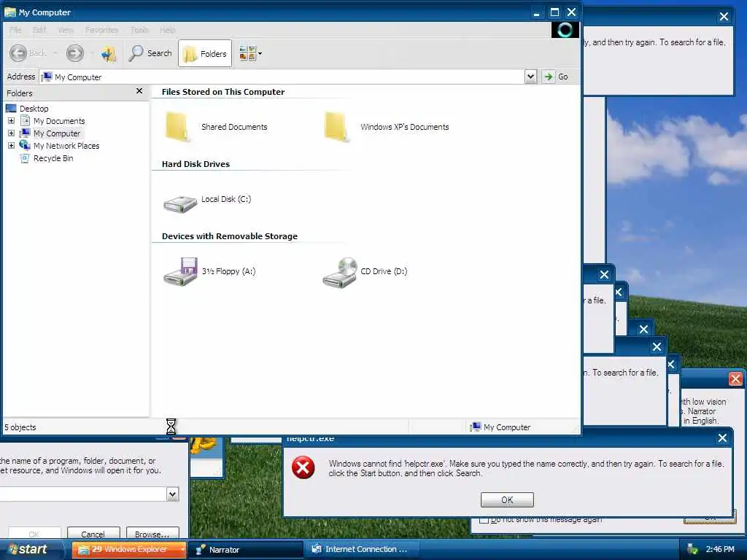Select My Computer in folder tree
Image resolution: width=747 pixels, height=560 pixels.
pos(57,133)
